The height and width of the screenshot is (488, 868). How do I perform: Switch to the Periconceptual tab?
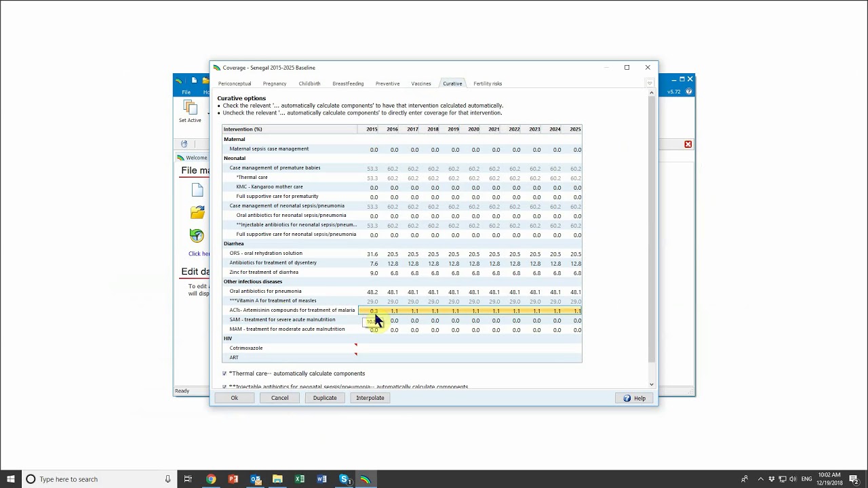(235, 83)
